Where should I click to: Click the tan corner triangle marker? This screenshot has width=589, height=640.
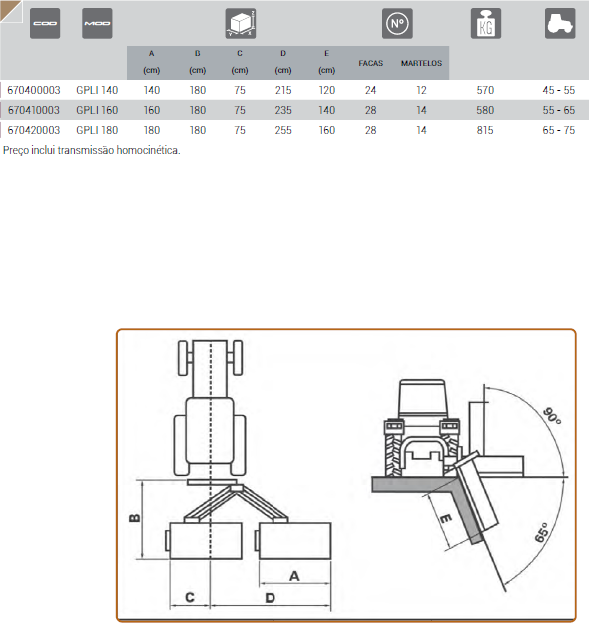(8, 8)
